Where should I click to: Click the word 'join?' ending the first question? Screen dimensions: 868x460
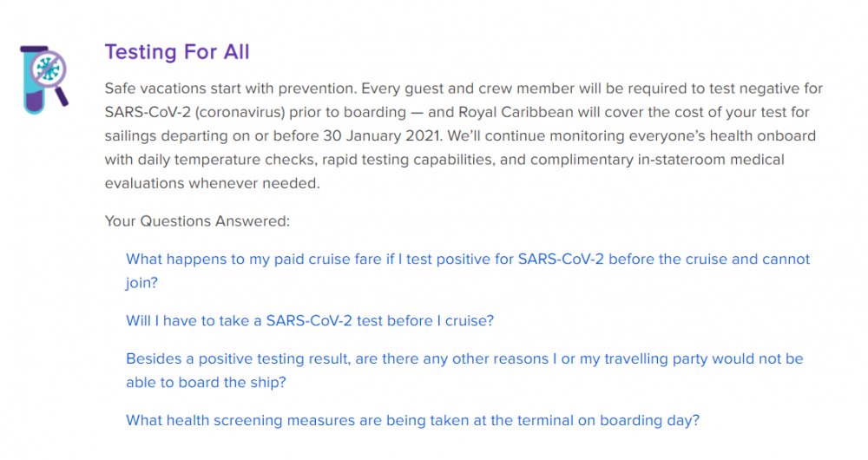click(x=141, y=283)
